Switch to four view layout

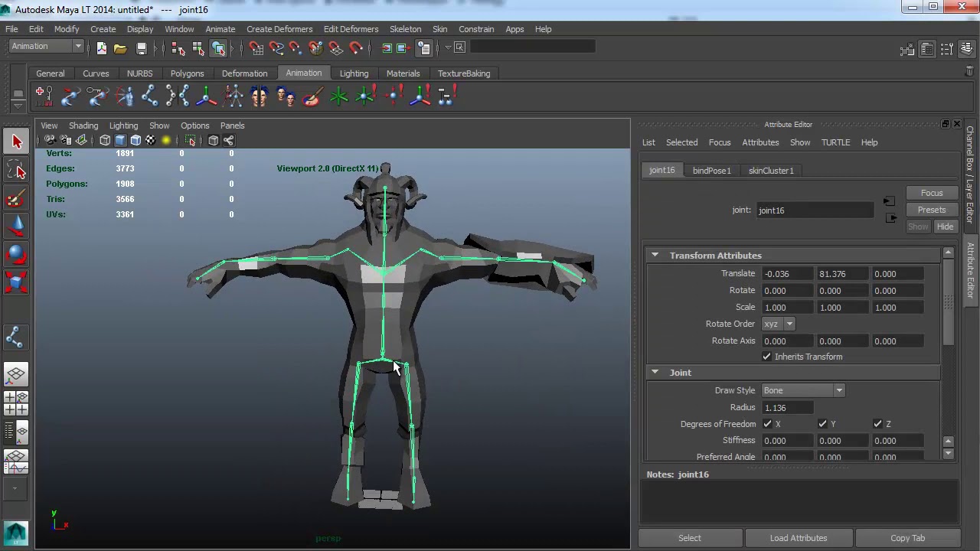[x=16, y=403]
